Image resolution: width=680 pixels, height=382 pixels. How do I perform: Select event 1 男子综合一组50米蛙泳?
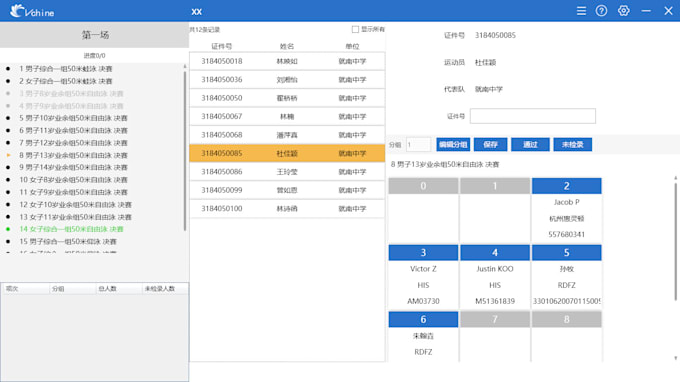click(65, 69)
